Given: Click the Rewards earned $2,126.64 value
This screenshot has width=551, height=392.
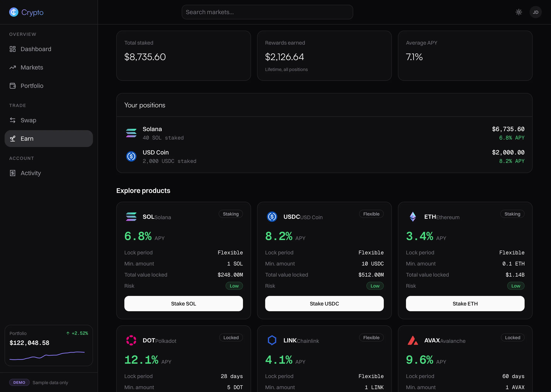Looking at the screenshot, I should point(284,57).
